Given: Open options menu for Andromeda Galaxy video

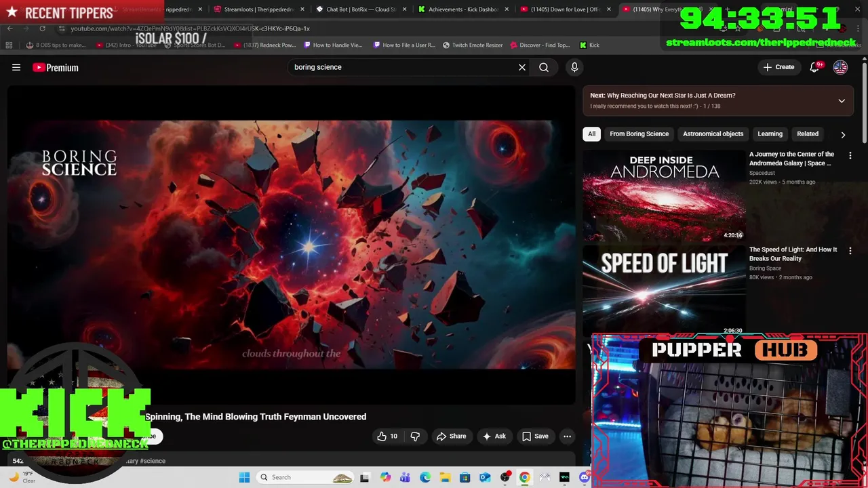Looking at the screenshot, I should click(850, 155).
